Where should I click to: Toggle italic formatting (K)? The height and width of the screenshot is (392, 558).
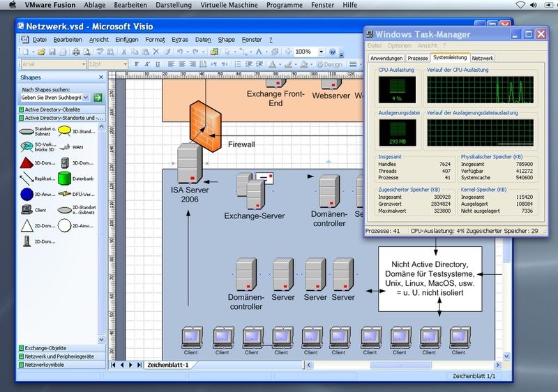(x=147, y=64)
